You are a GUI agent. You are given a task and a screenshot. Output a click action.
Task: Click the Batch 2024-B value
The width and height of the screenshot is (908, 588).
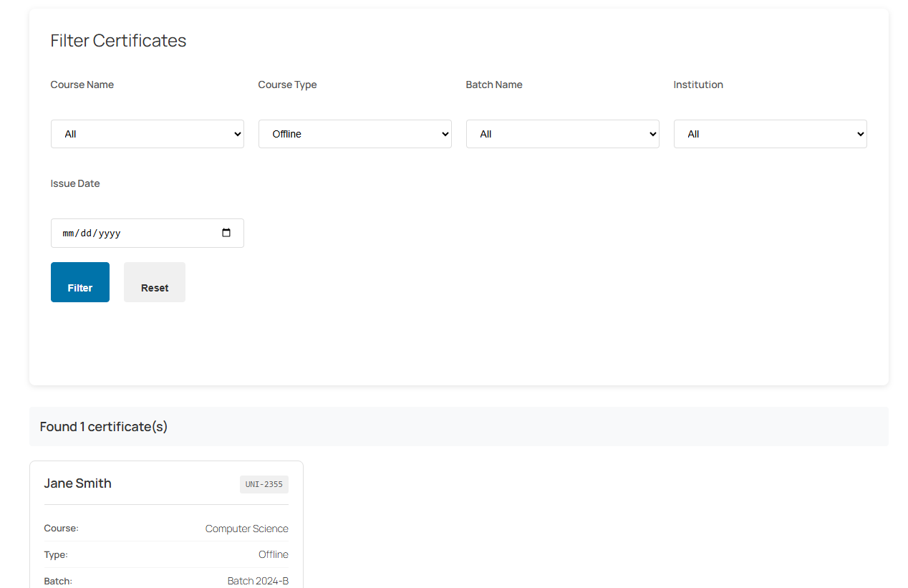click(259, 581)
